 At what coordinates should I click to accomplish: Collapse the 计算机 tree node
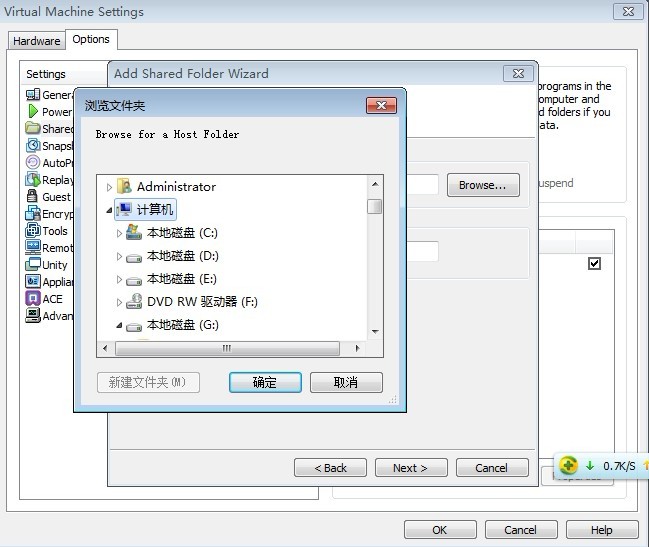tap(109, 211)
